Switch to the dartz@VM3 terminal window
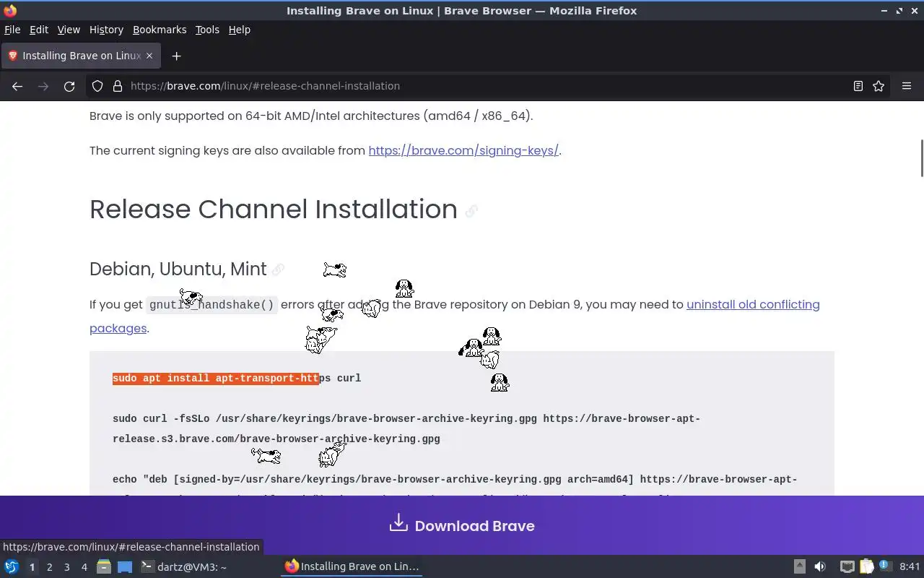924x578 pixels. (x=183, y=566)
